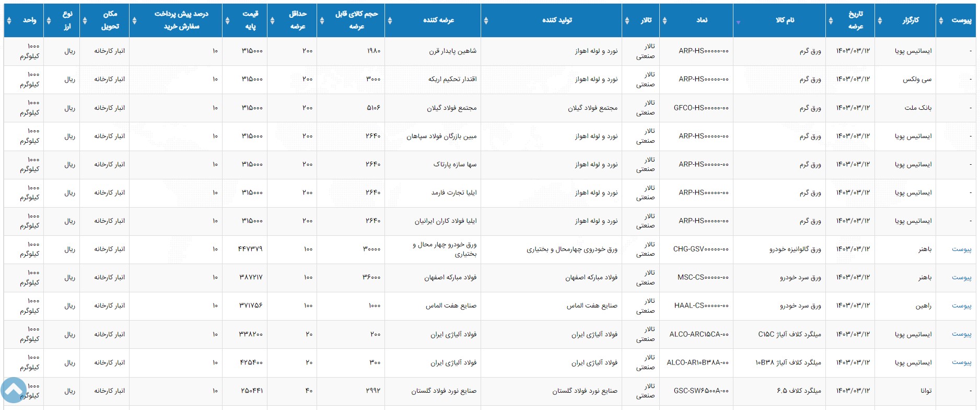Open پیوست link in MSC-CS row
980x410 pixels.
point(961,277)
